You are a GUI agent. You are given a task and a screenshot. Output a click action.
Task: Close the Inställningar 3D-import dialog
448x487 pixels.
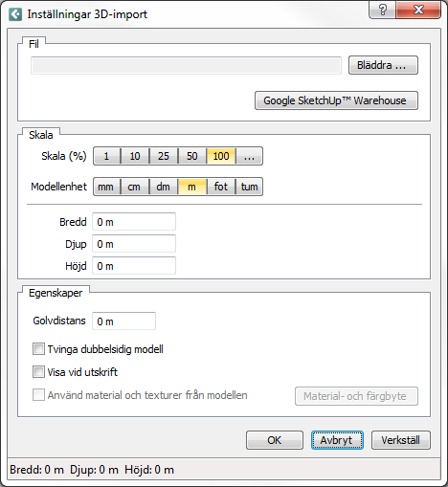point(418,10)
